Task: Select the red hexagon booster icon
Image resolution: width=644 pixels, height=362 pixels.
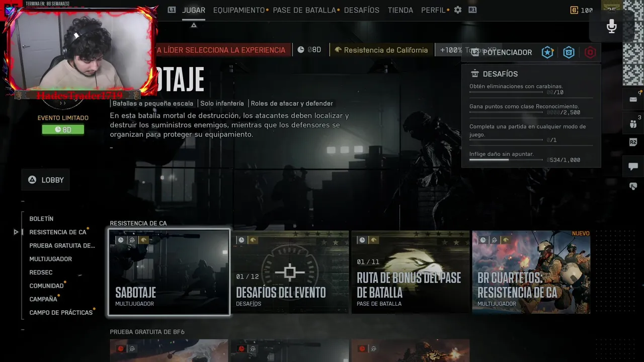Action: click(x=590, y=52)
